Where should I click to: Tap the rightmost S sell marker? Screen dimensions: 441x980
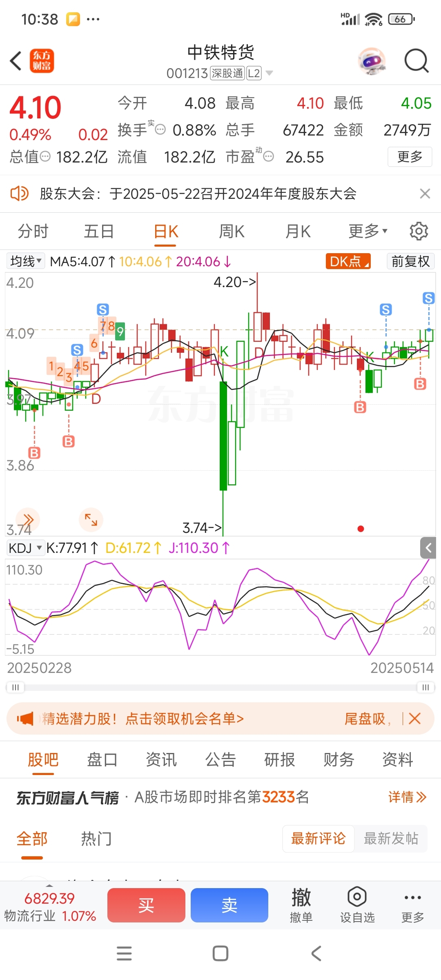point(428,298)
